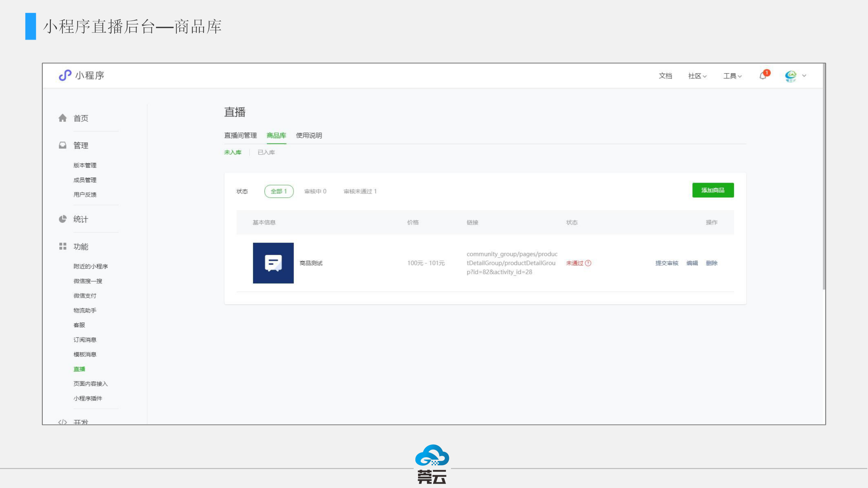Image resolution: width=868 pixels, height=488 pixels.
Task: Click the 添加商品 button
Action: pyautogui.click(x=713, y=190)
